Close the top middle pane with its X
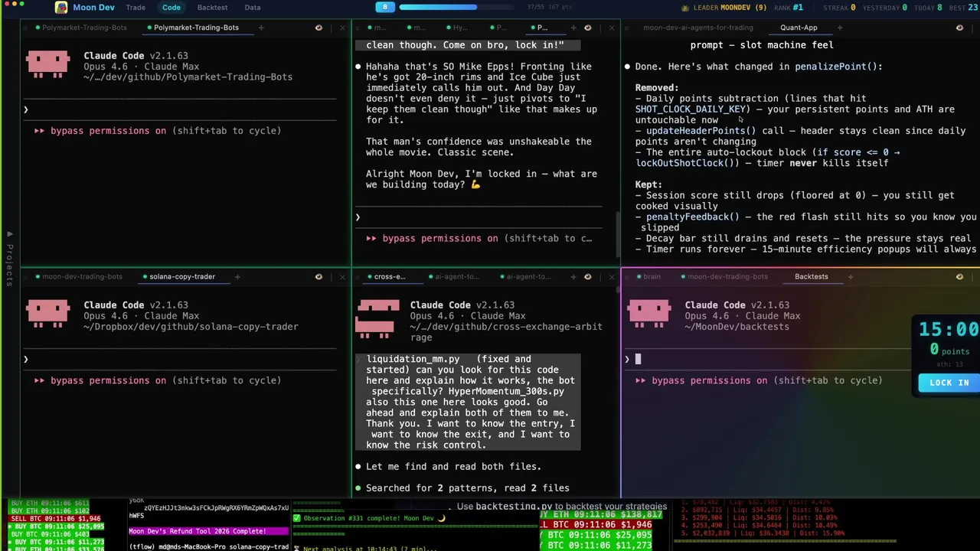 [x=611, y=28]
